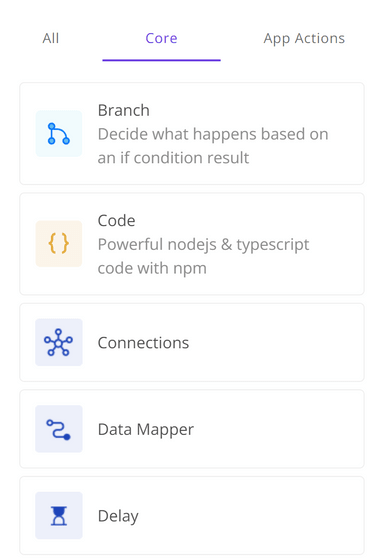The image size is (383, 560).
Task: Open the App Actions tab
Action: coord(304,39)
